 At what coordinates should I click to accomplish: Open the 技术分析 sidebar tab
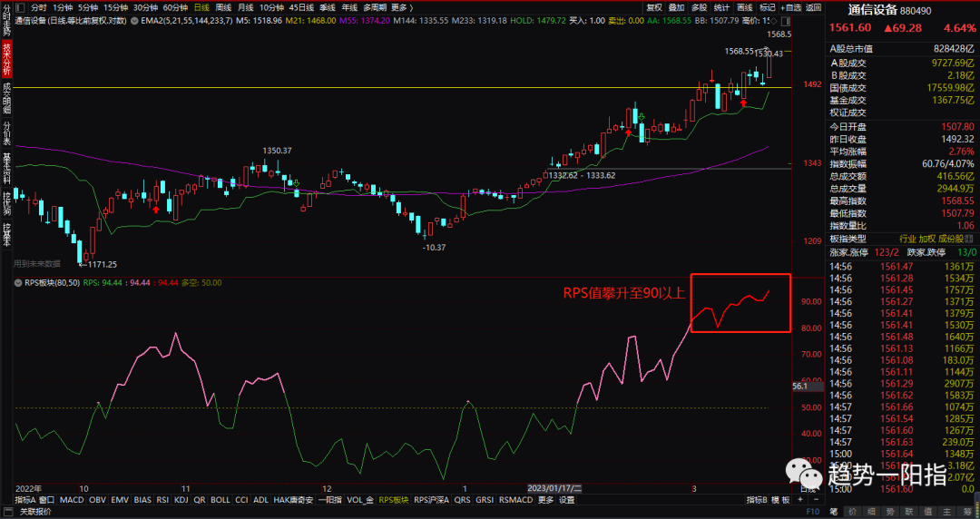click(x=6, y=59)
